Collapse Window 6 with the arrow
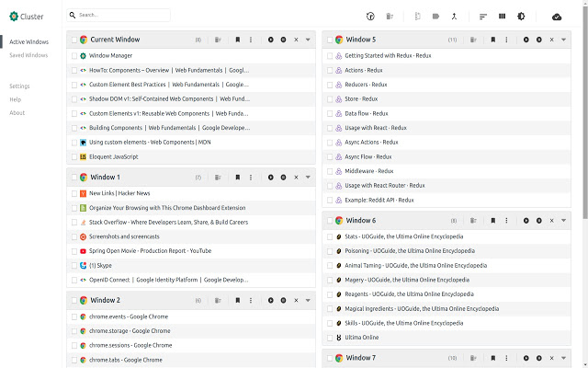588x368 pixels. click(x=563, y=221)
